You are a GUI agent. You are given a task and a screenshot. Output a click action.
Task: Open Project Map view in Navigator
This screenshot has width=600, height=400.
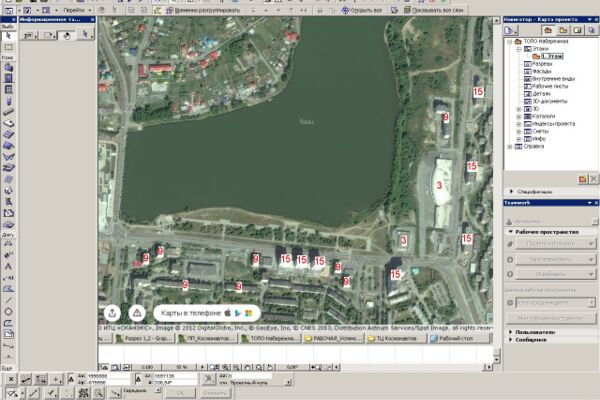point(548,30)
